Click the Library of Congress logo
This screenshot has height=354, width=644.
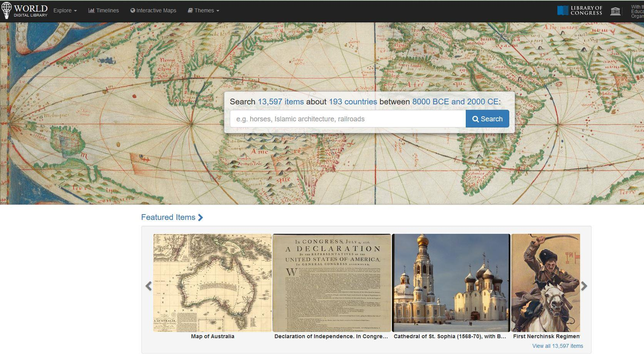[580, 10]
